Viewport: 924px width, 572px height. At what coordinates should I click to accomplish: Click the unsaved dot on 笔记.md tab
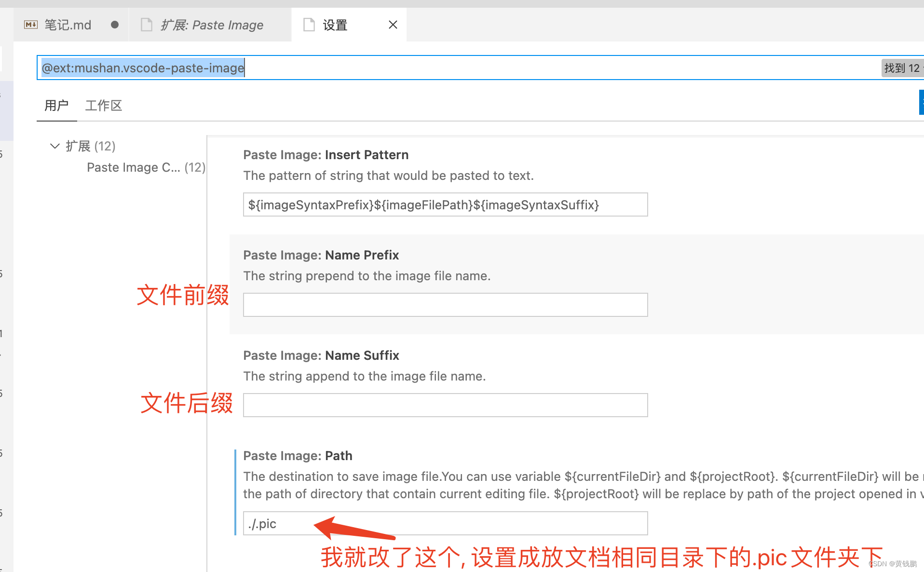click(114, 25)
